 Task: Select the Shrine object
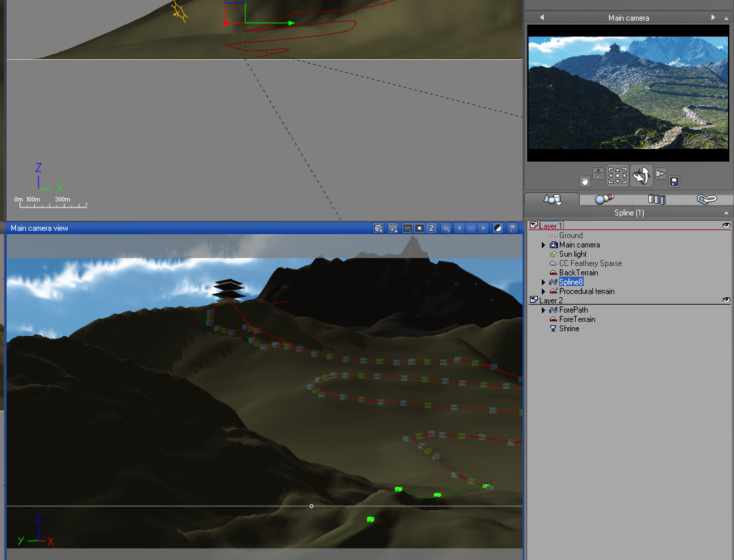pyautogui.click(x=569, y=329)
